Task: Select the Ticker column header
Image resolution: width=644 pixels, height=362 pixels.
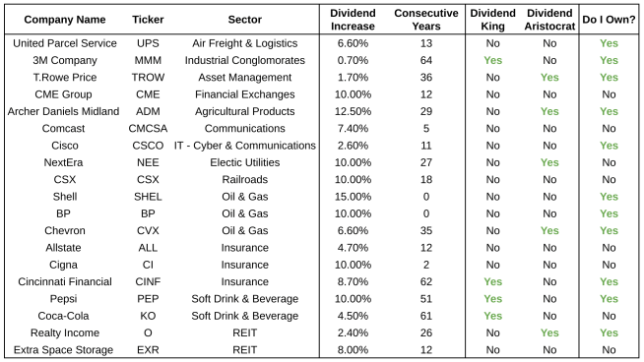Action: tap(148, 20)
